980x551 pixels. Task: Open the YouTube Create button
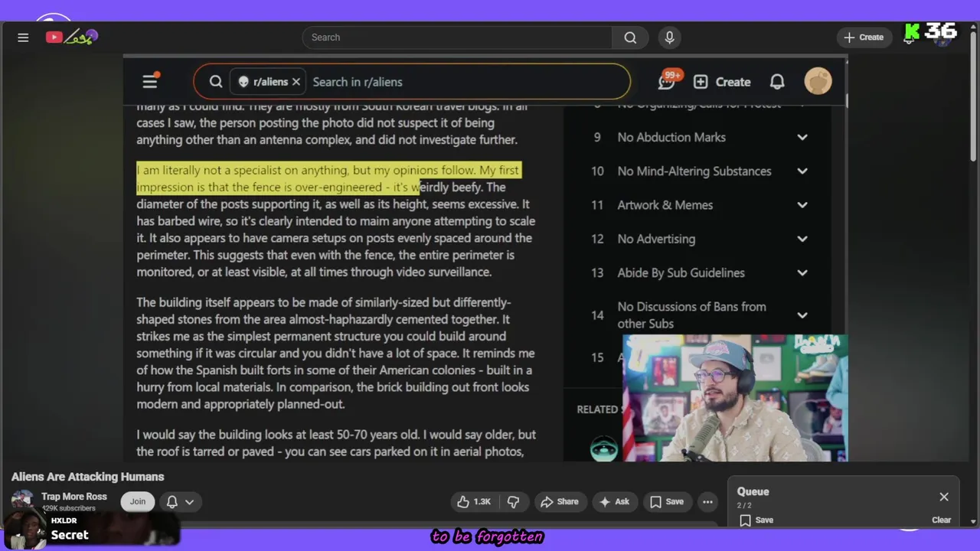pyautogui.click(x=864, y=37)
